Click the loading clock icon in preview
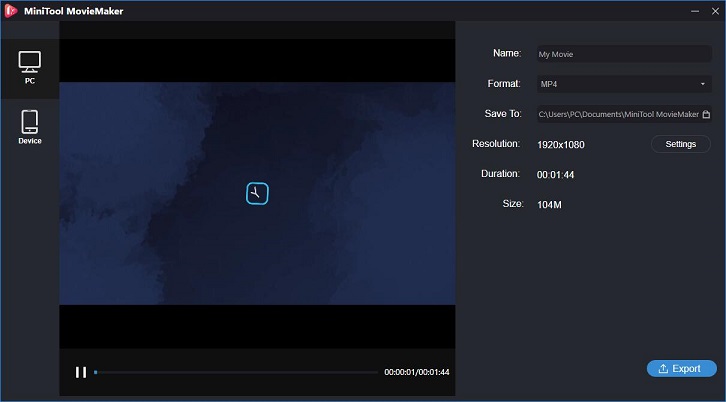This screenshot has height=402, width=726. pos(257,194)
